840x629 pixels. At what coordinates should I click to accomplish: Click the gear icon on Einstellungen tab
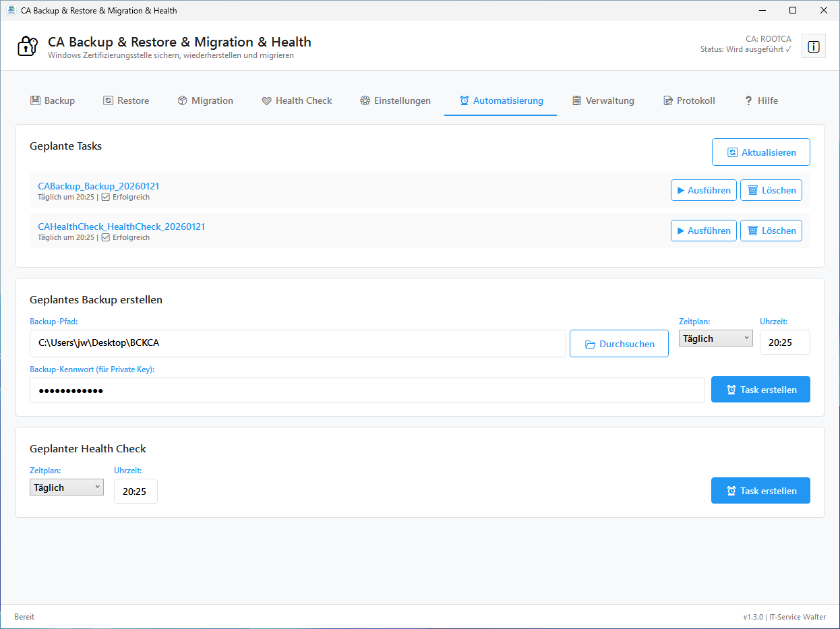coord(365,100)
